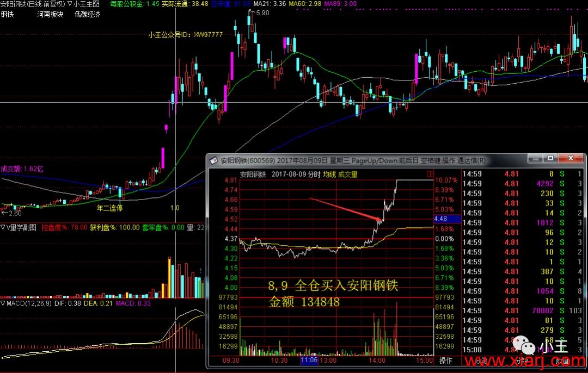Click the 控盘度%: 78.00 readout
Screen dimensions: 588x373
(64, 227)
